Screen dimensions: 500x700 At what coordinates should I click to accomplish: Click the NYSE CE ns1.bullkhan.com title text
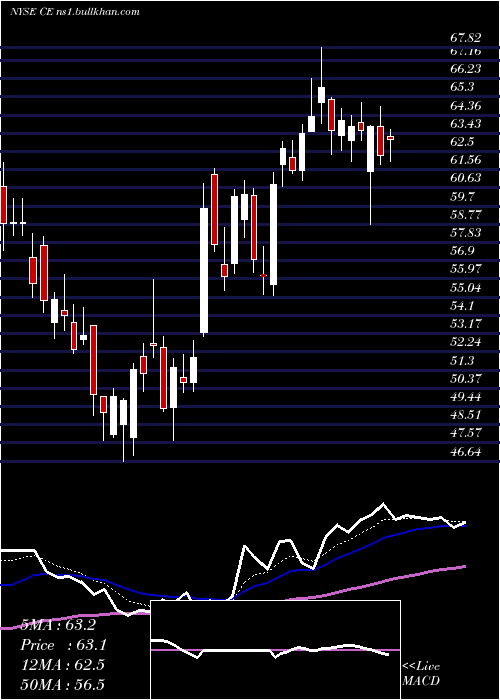pos(75,12)
